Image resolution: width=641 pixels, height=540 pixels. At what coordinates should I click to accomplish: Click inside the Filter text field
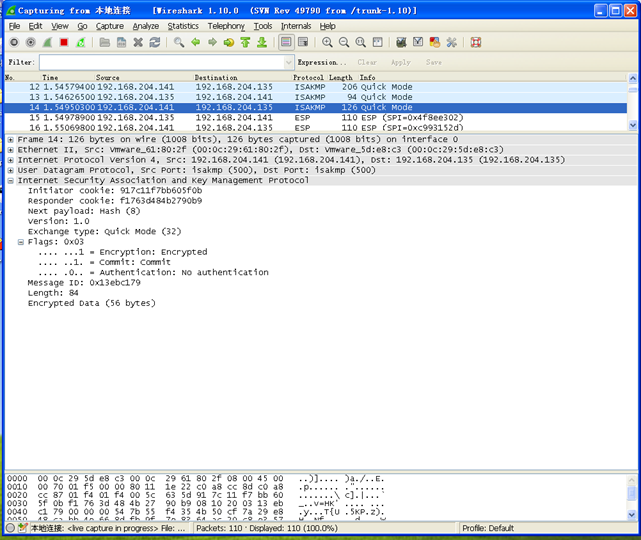tap(160, 62)
